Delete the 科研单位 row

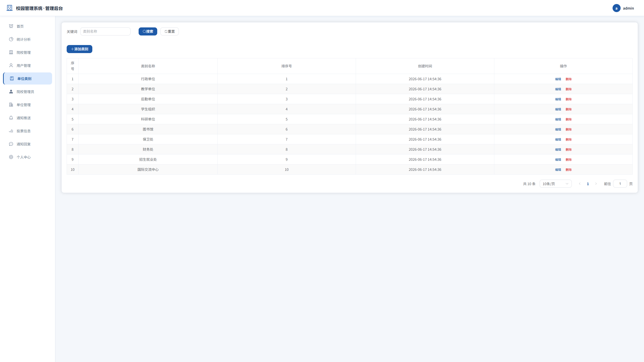click(x=569, y=119)
